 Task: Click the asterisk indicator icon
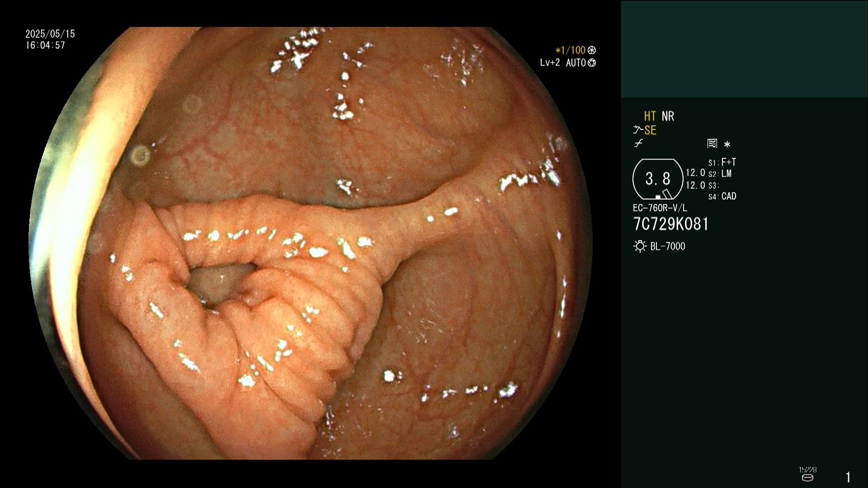(x=727, y=144)
